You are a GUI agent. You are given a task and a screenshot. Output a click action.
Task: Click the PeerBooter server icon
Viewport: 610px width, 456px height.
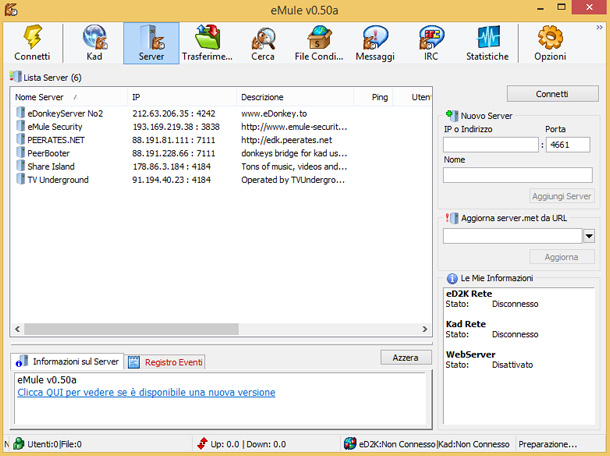click(21, 153)
